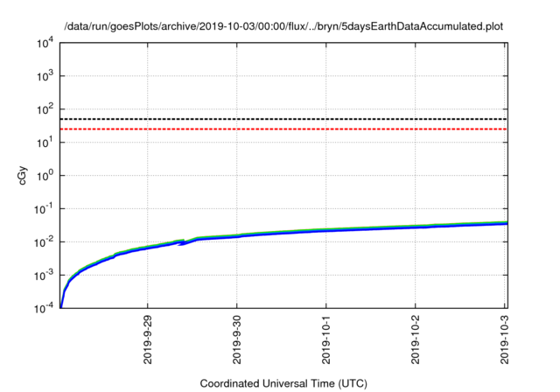Click the black dashed threshold line

283,119
